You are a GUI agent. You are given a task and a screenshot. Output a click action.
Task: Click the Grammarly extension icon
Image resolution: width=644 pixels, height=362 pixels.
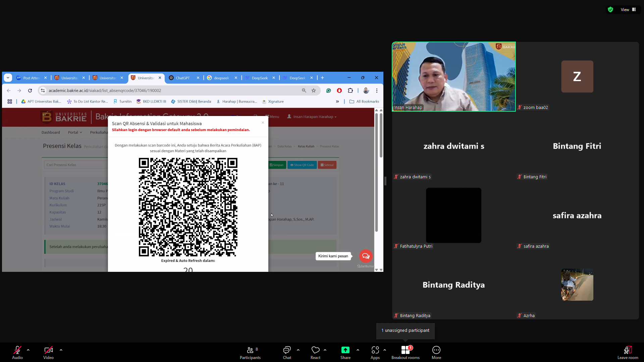coord(329,90)
